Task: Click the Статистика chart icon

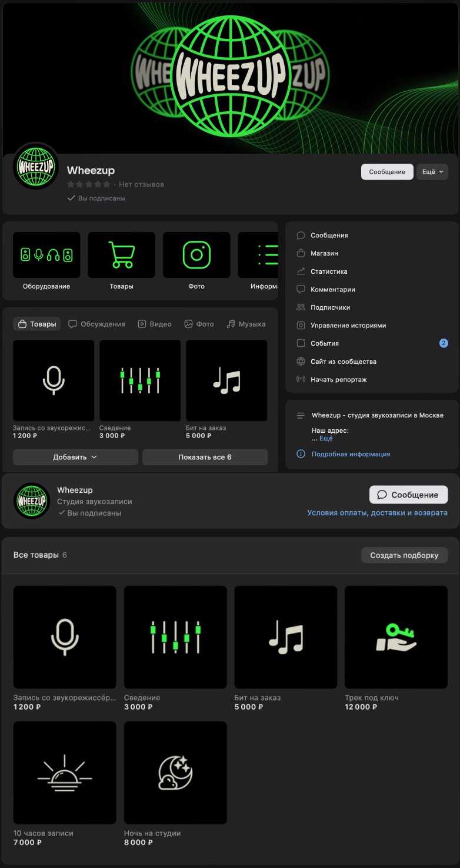Action: 301,271
